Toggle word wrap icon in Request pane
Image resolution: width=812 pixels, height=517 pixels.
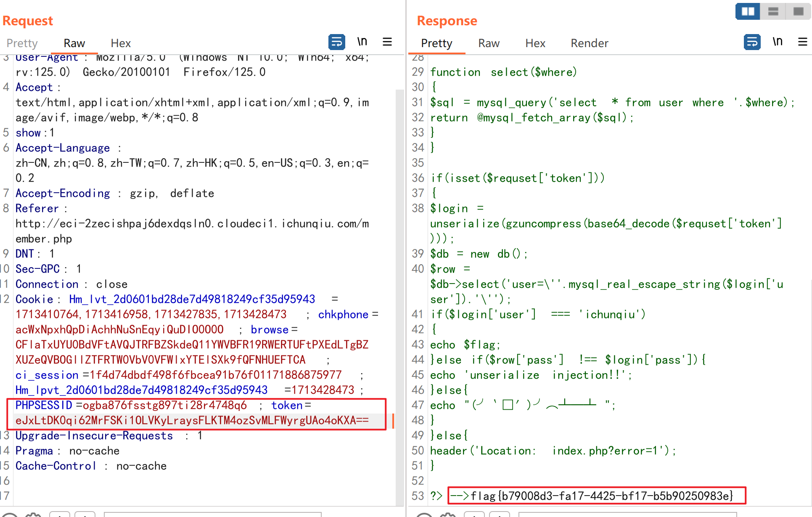click(x=336, y=42)
